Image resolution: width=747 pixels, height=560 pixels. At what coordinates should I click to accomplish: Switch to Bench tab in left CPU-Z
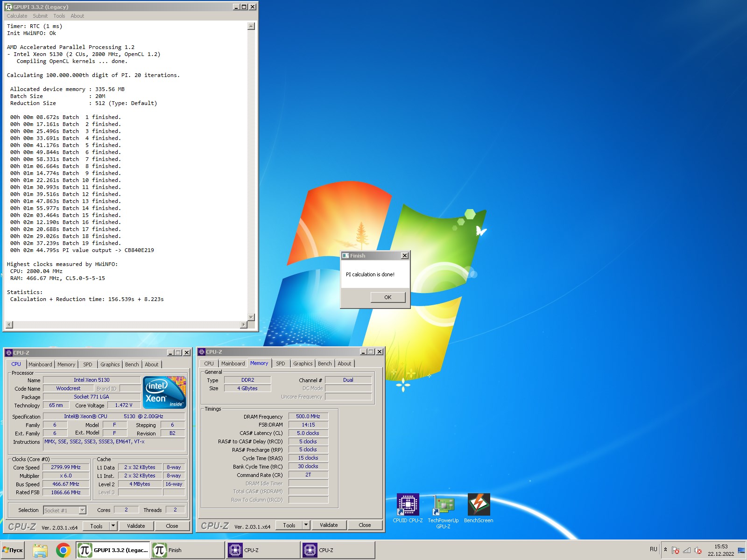(x=132, y=364)
